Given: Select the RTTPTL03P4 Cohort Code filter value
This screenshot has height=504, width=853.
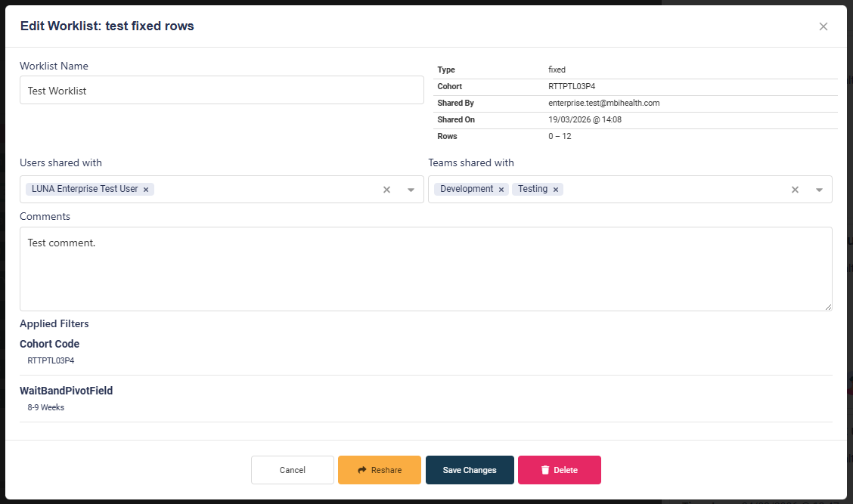Looking at the screenshot, I should pos(50,360).
